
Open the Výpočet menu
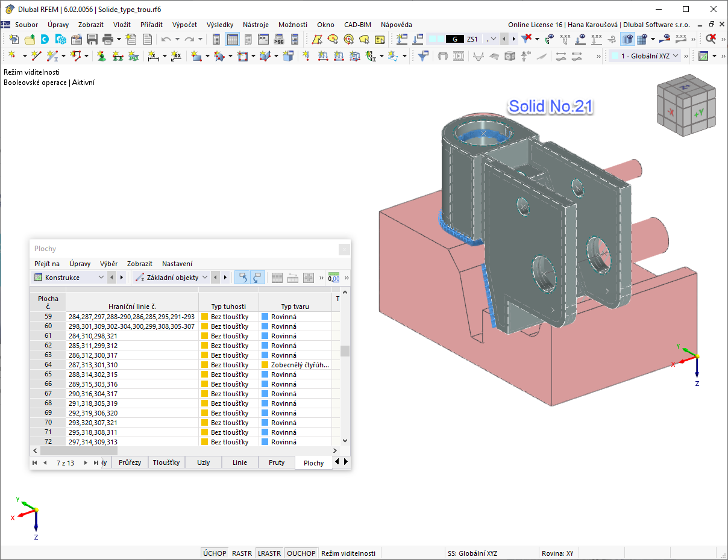(x=184, y=25)
